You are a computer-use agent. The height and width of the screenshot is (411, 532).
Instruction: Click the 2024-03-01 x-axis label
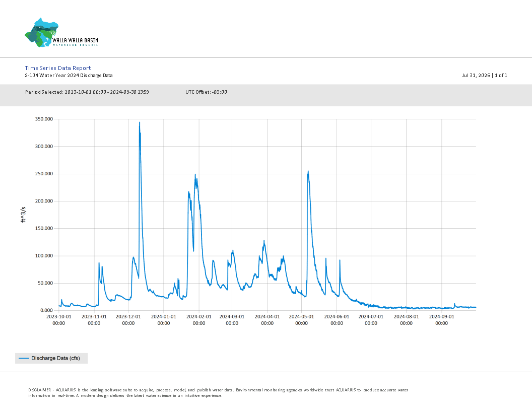[x=232, y=320]
